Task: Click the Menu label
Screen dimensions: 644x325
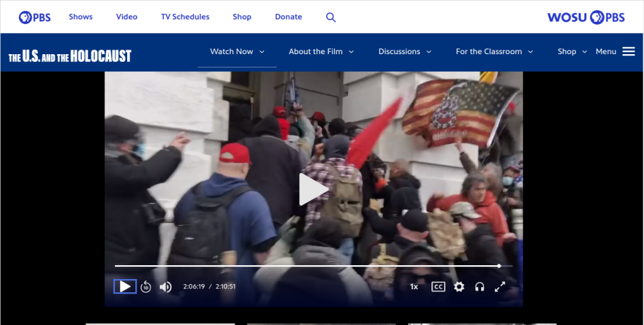Action: pos(606,52)
